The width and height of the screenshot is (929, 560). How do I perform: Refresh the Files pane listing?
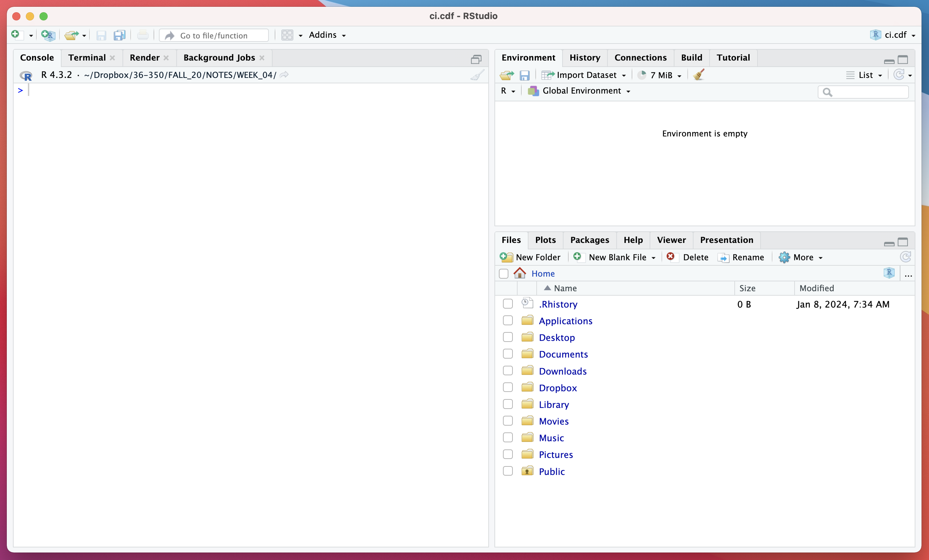(905, 257)
